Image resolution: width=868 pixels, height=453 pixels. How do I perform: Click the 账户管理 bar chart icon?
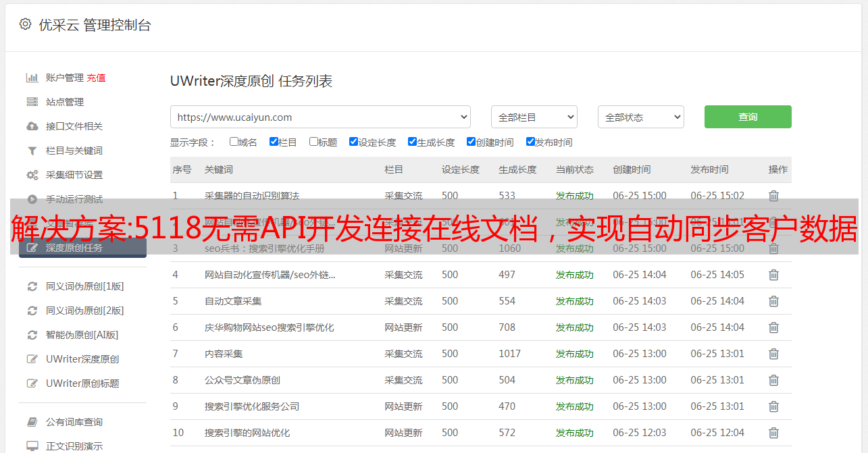pyautogui.click(x=32, y=78)
